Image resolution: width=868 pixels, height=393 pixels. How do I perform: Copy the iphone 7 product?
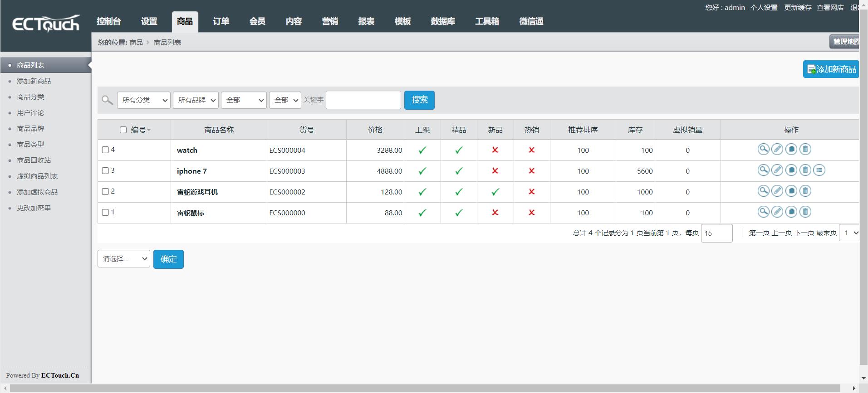[x=791, y=170]
